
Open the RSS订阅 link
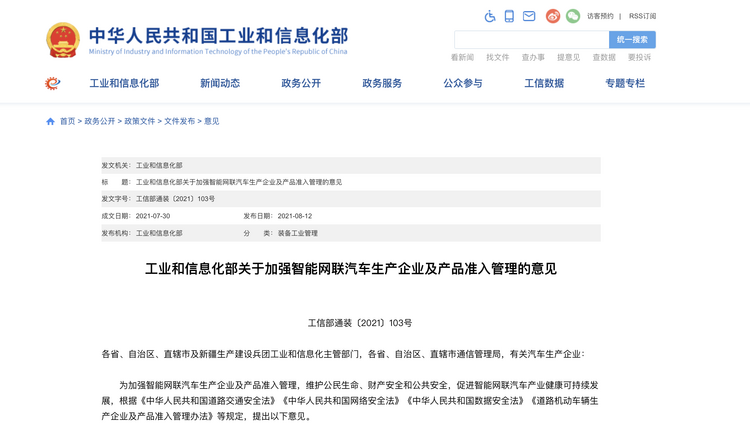coord(642,16)
